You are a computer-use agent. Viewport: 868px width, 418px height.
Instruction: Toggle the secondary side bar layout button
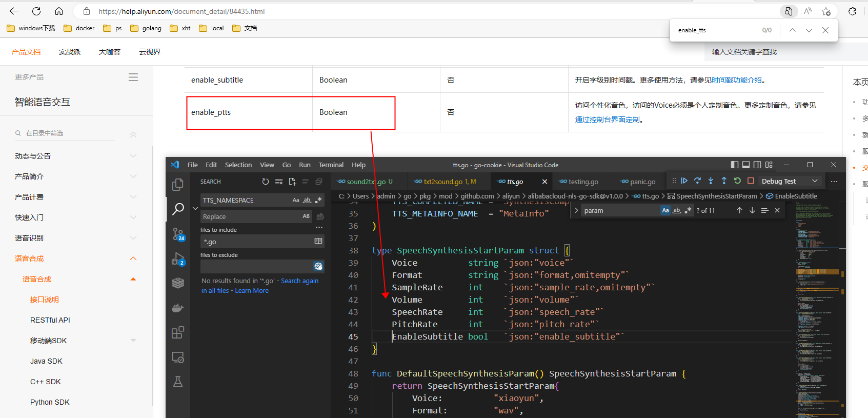coord(757,165)
